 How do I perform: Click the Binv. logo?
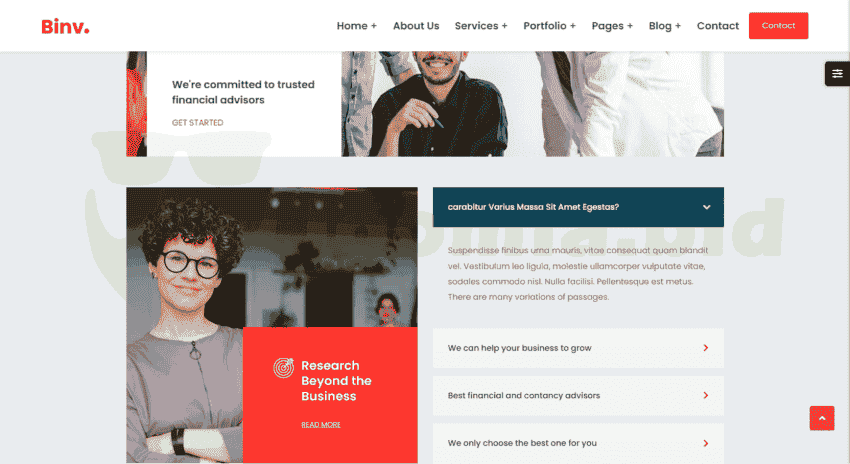tap(65, 26)
